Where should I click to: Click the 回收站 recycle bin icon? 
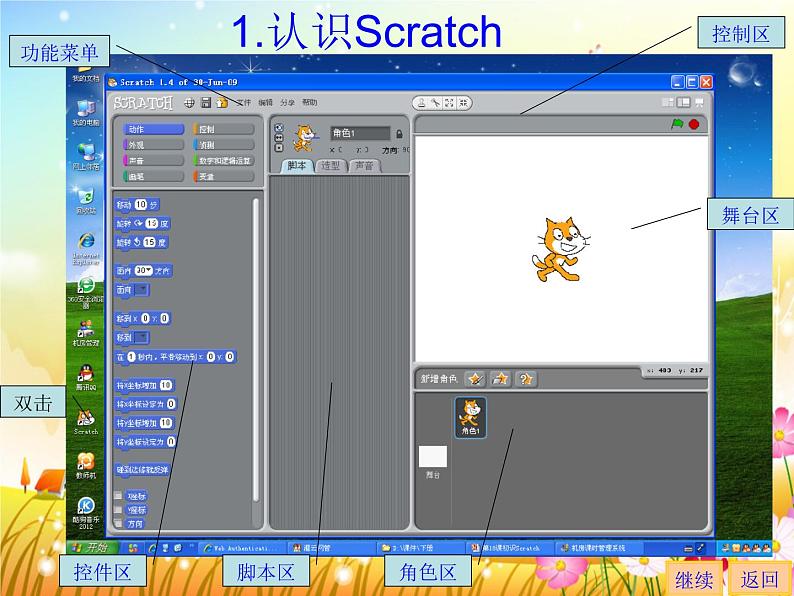tap(86, 201)
